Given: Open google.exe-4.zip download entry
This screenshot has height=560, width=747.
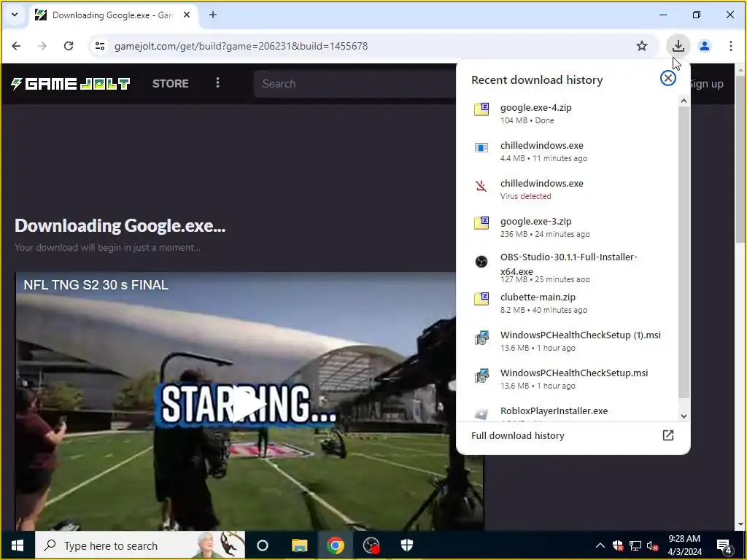Looking at the screenshot, I should coord(567,113).
